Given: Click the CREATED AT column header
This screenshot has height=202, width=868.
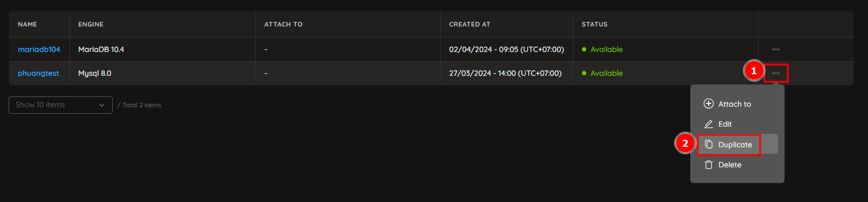Looking at the screenshot, I should (470, 24).
